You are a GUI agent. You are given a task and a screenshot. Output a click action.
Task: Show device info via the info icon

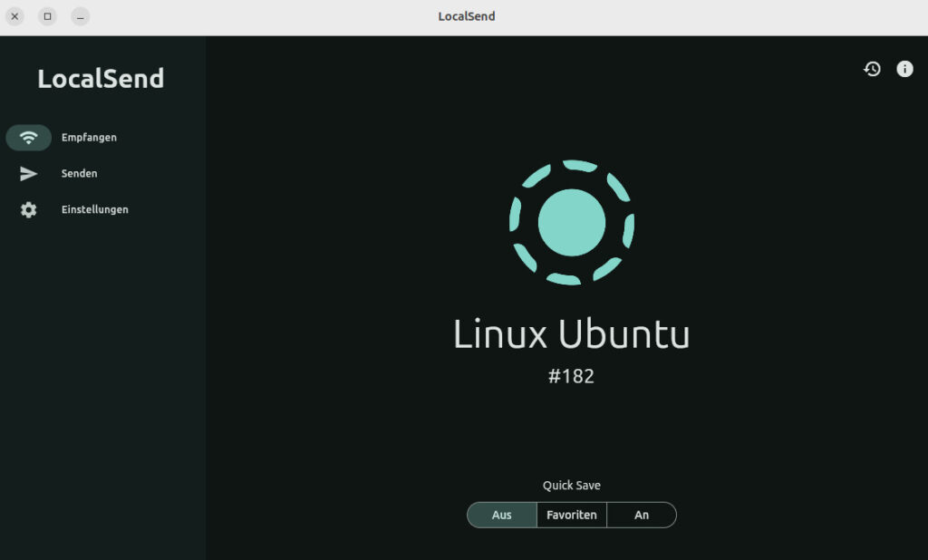[904, 69]
